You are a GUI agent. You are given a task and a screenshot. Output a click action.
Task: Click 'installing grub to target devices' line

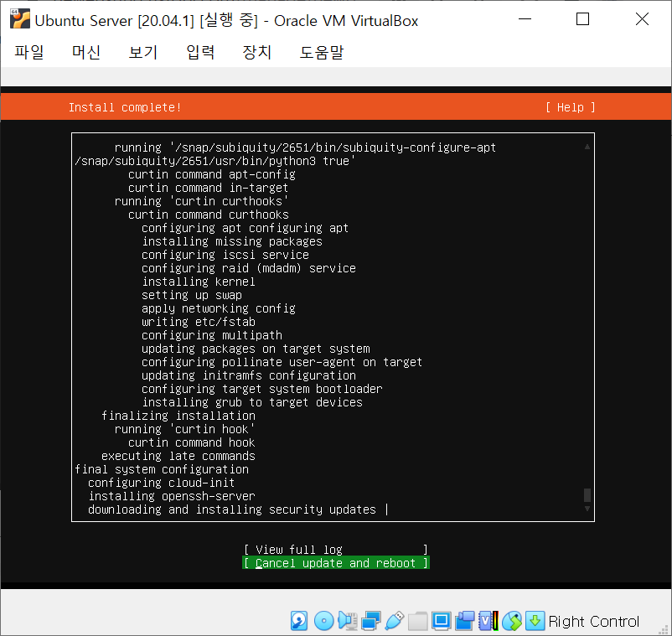252,402
